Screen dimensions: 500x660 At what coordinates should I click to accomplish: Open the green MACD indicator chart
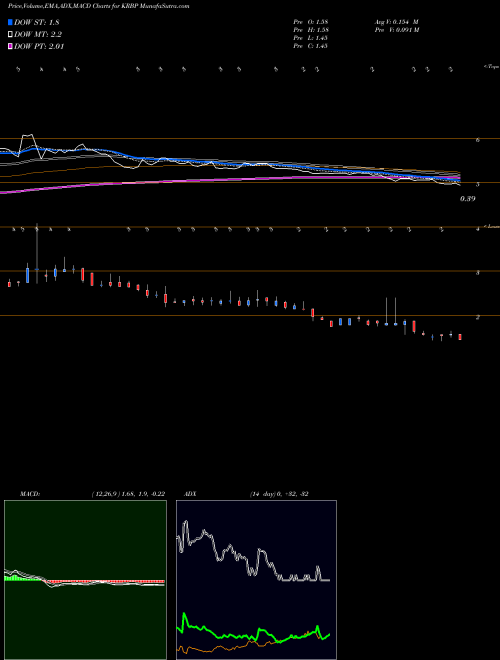tap(85, 580)
